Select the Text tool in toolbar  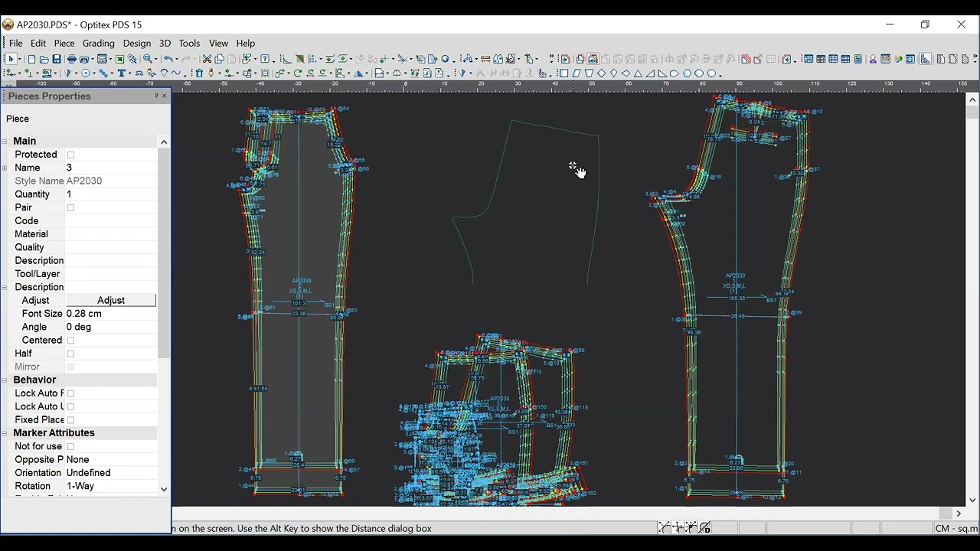(x=121, y=73)
